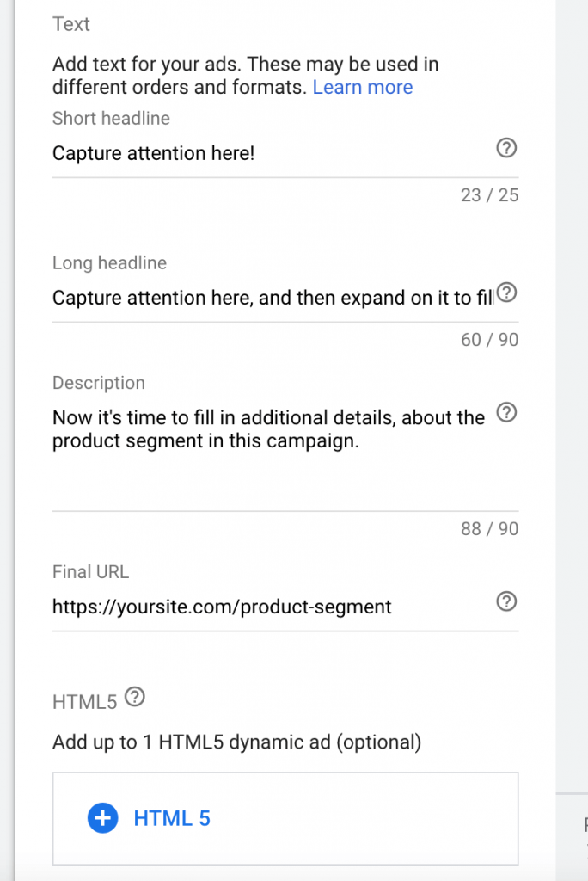Click the Long headline field label
This screenshot has width=588, height=881.
(x=109, y=263)
